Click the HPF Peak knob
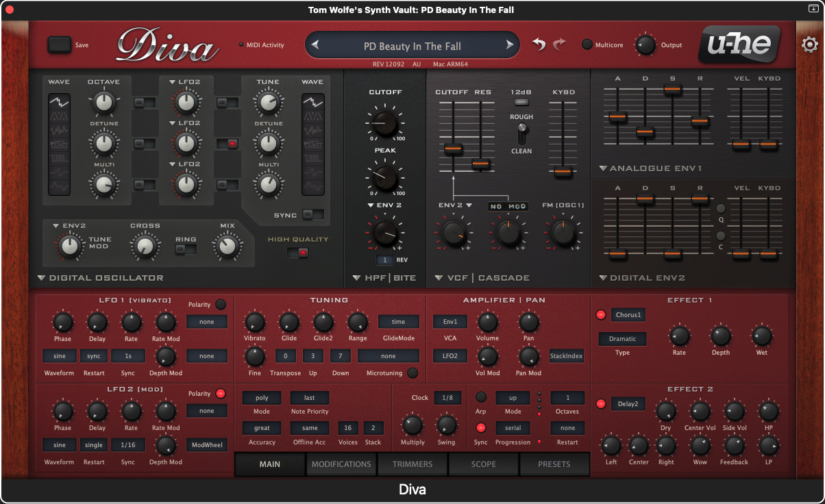Image resolution: width=825 pixels, height=504 pixels. (x=385, y=177)
